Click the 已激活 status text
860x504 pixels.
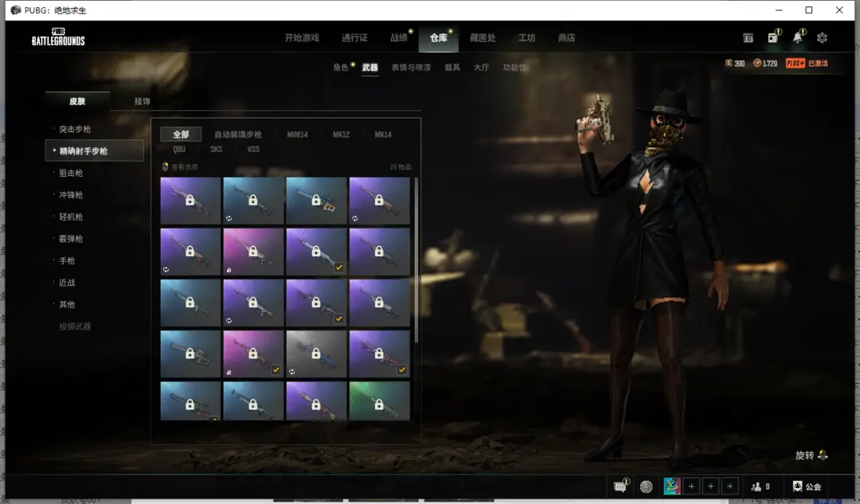(x=818, y=64)
